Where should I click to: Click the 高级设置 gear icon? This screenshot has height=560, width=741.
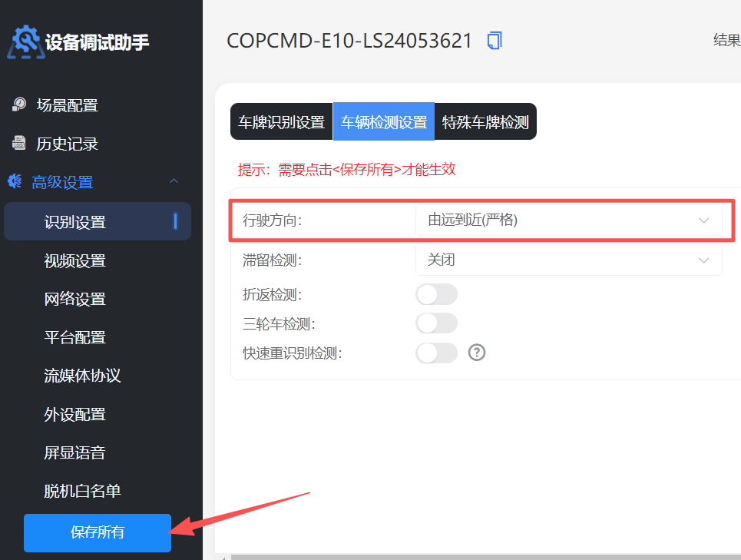pyautogui.click(x=15, y=182)
